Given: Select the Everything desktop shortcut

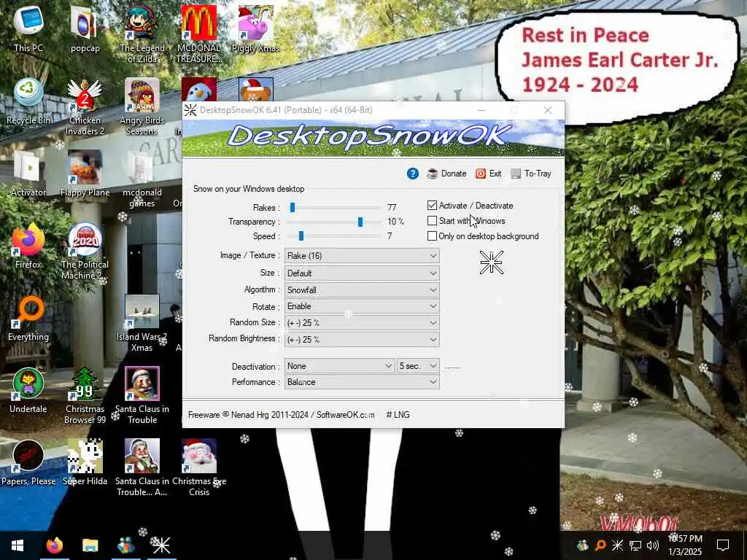Looking at the screenshot, I should pyautogui.click(x=28, y=318).
